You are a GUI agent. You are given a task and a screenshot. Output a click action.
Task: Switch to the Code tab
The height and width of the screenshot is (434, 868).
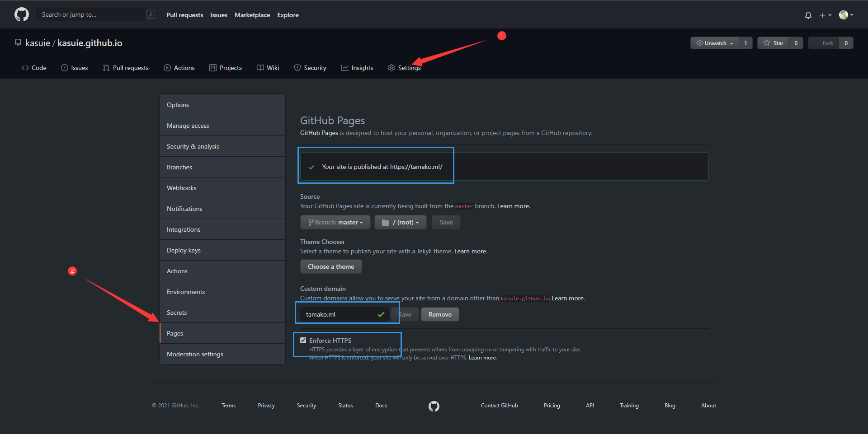pyautogui.click(x=34, y=68)
